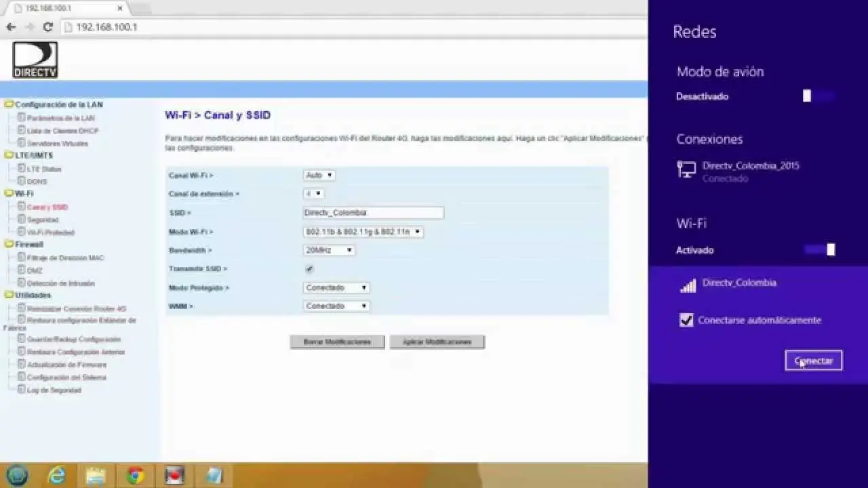This screenshot has width=868, height=488.
Task: Open Wi-Fi Seguridad page
Action: point(43,220)
